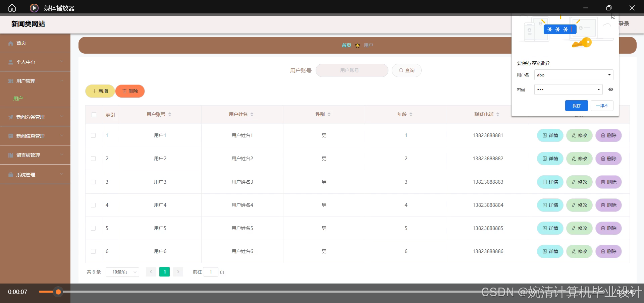The width and height of the screenshot is (644, 303).
Task: Click 修改 for 用户2
Action: point(579,159)
